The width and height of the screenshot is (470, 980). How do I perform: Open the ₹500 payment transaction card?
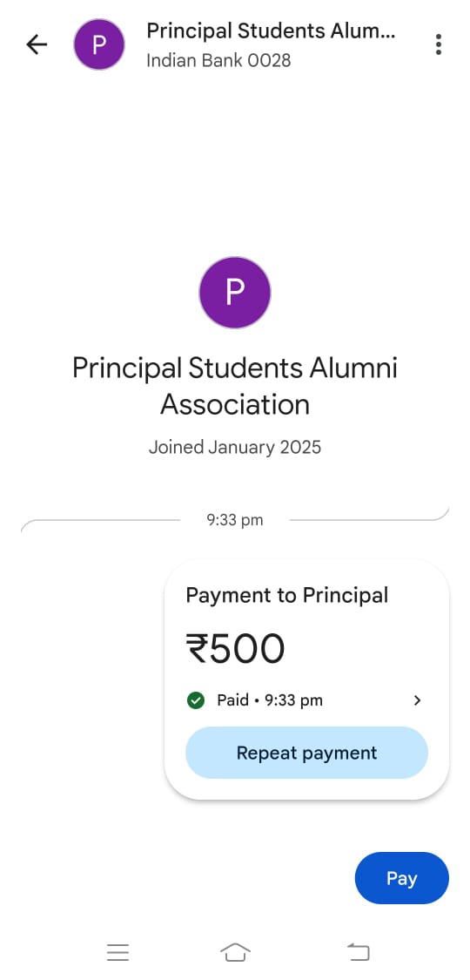[306, 679]
